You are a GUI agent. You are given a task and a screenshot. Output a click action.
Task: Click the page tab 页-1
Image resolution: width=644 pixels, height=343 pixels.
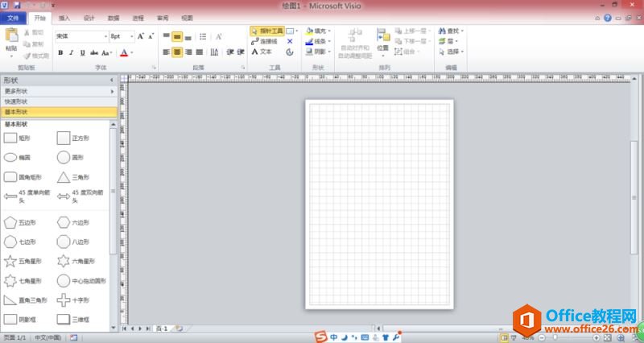[162, 329]
